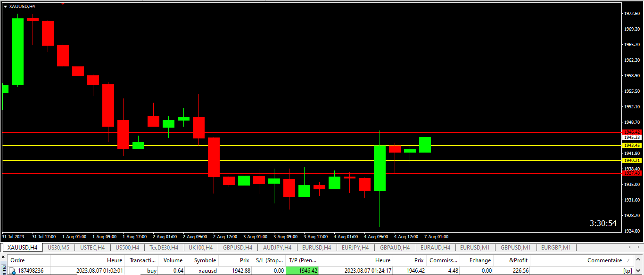This screenshot has width=644, height=275.
Task: Select the red 1937.43 price level label
Action: pos(632,173)
